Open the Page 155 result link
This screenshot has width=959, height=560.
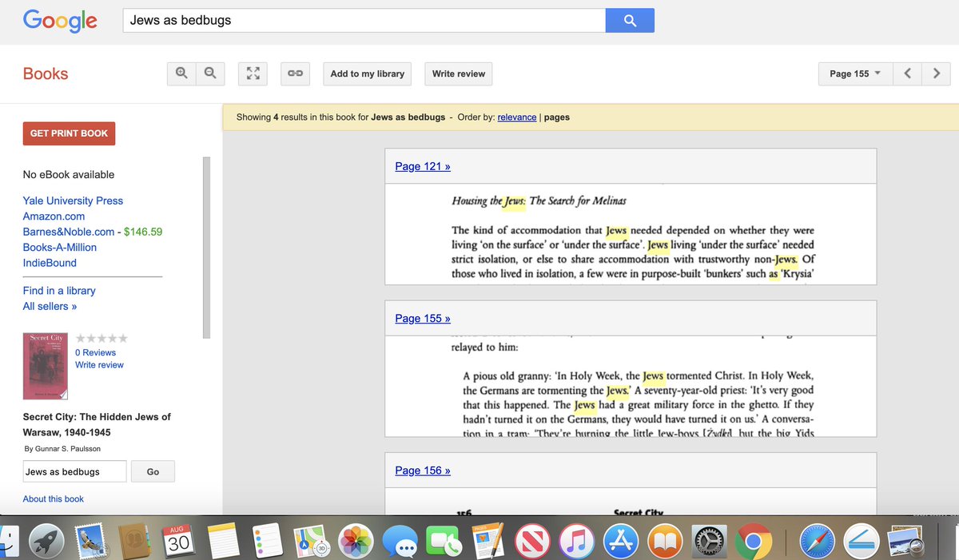[x=423, y=318]
